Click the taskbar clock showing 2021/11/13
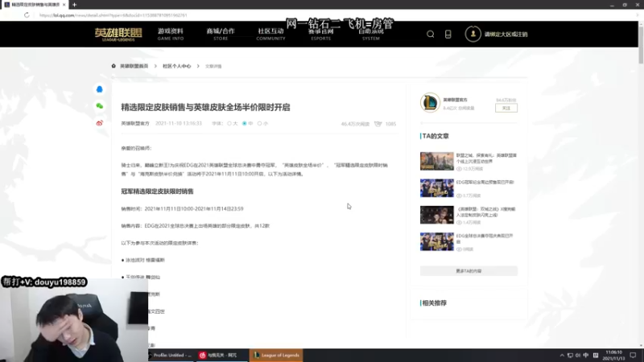 tap(613, 356)
